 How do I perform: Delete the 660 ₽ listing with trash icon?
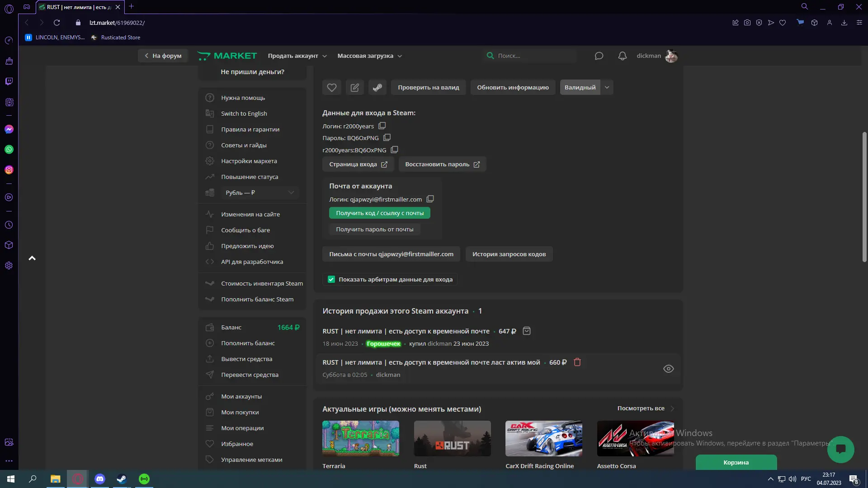577,362
